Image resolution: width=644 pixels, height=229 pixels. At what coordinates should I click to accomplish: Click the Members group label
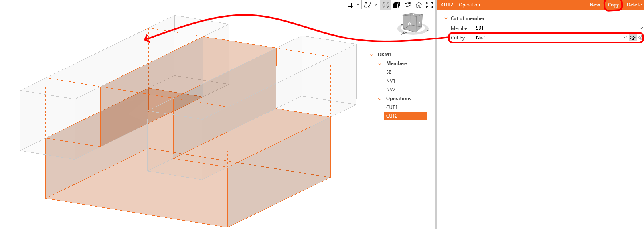[x=397, y=63]
